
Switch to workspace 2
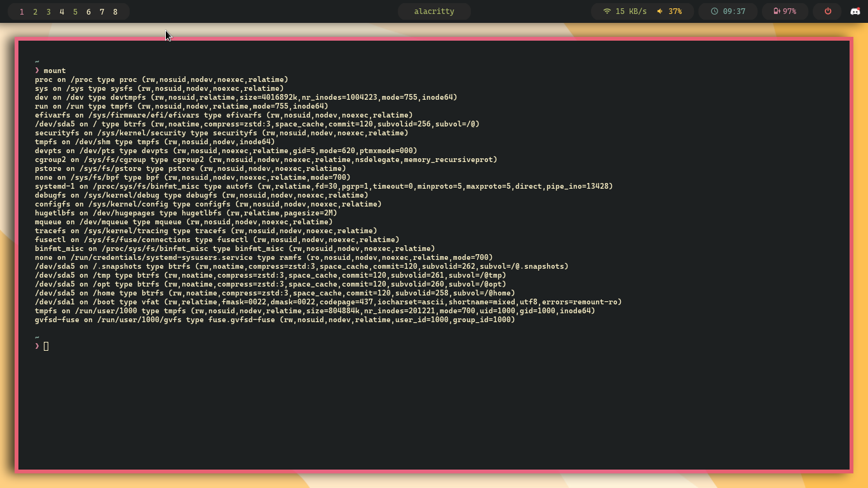(x=35, y=12)
